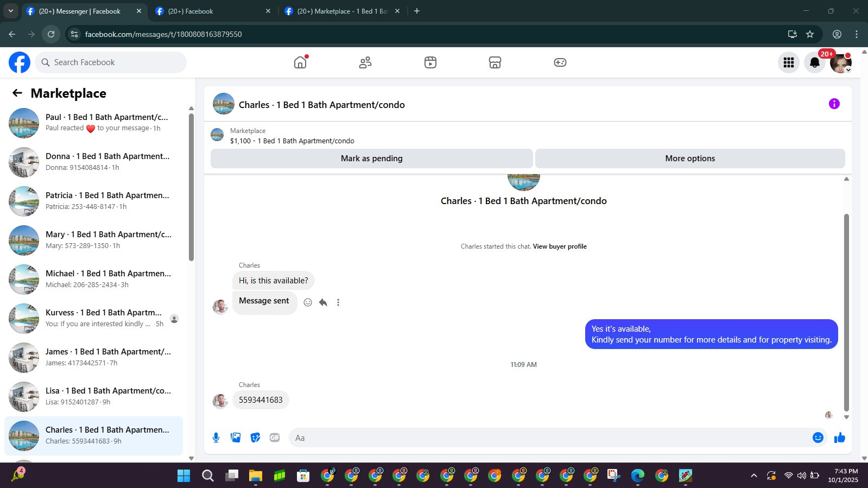Choose a sticker
Viewport: 868px width, 488px height.
(255, 438)
